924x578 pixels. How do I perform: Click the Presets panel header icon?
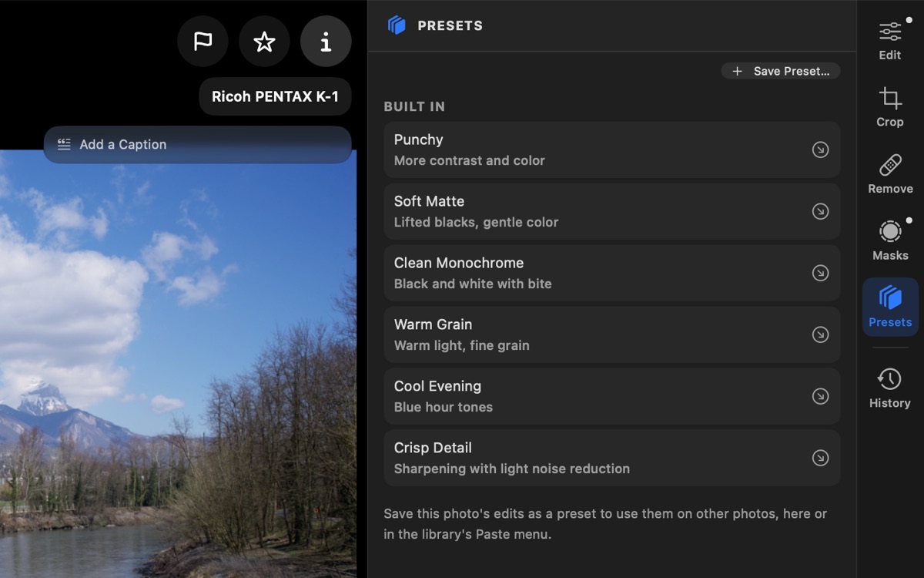pos(397,25)
